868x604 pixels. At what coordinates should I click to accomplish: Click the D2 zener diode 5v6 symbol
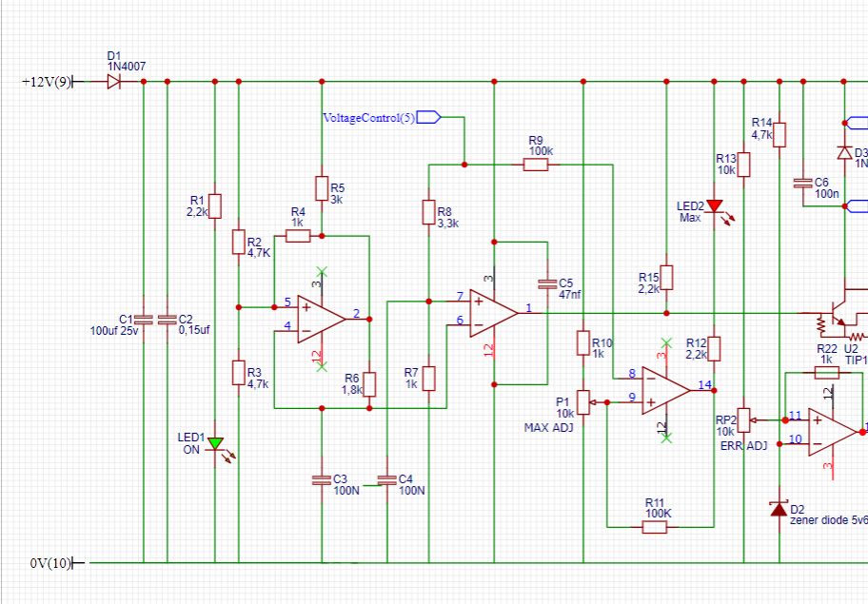(779, 510)
